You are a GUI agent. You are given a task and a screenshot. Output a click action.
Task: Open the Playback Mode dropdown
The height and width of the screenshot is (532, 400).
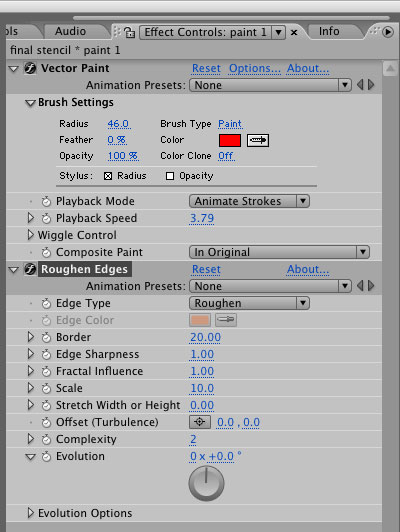click(x=249, y=201)
